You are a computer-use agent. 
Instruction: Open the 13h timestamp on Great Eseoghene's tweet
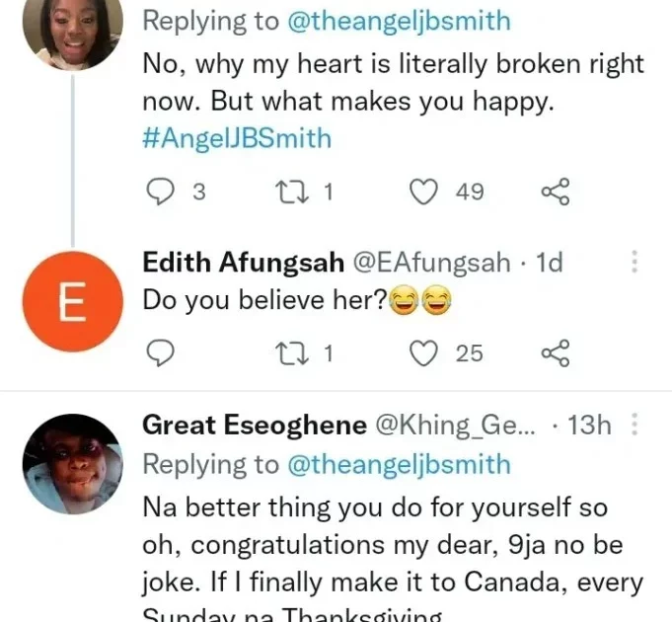tap(590, 426)
